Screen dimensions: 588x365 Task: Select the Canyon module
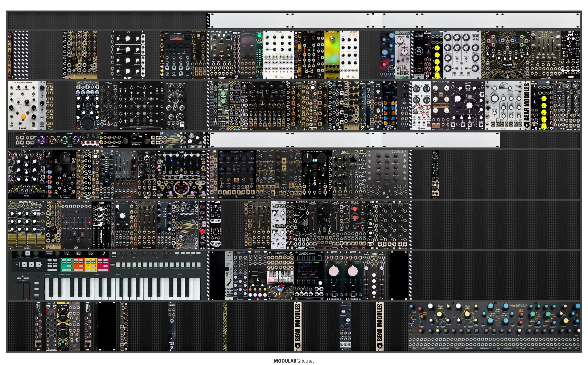pos(285,174)
